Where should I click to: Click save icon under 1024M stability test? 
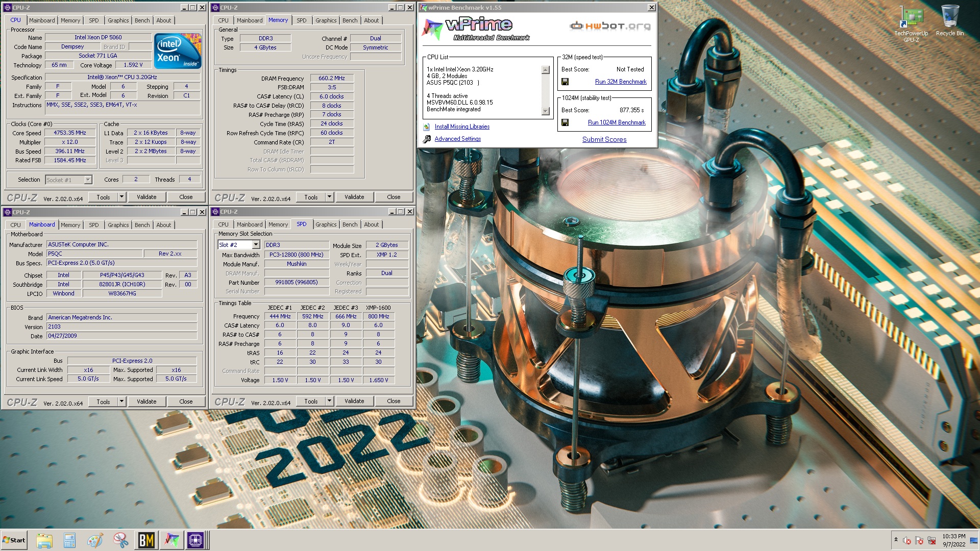pyautogui.click(x=565, y=122)
